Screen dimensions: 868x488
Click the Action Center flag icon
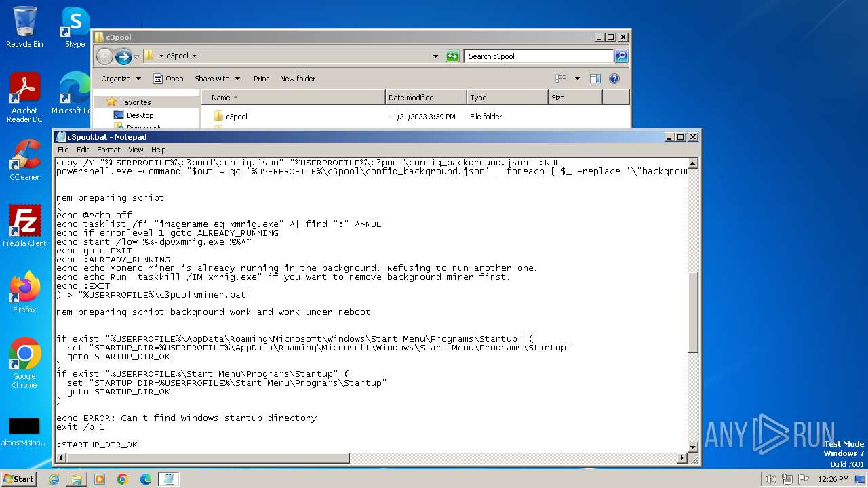(x=804, y=479)
